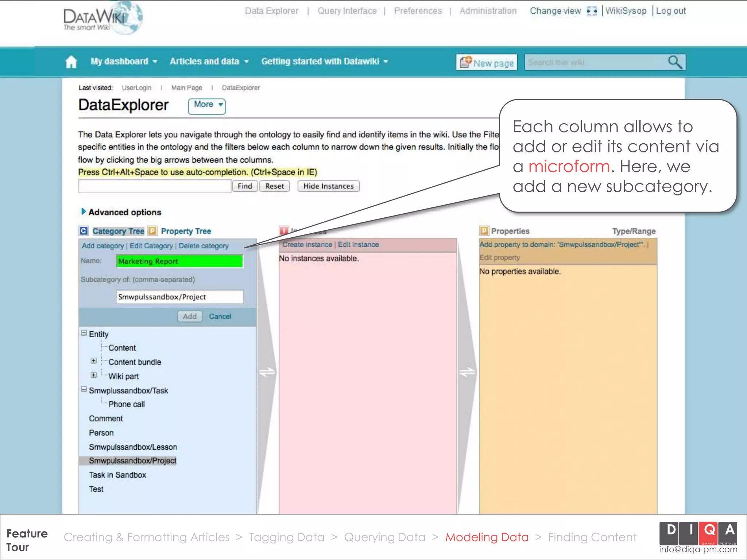This screenshot has width=747, height=560.
Task: Cancel the add category microform
Action: pos(220,316)
